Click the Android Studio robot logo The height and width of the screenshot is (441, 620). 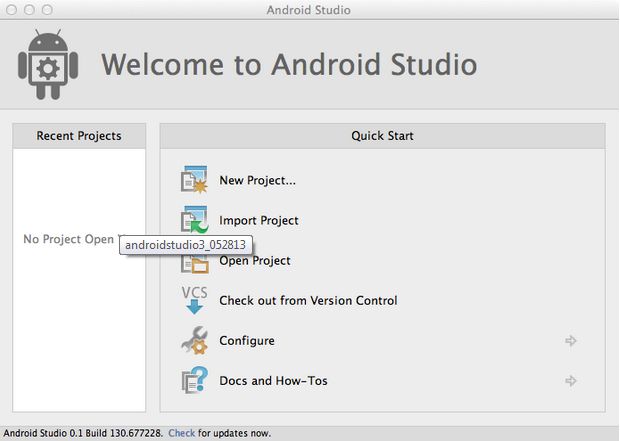48,64
